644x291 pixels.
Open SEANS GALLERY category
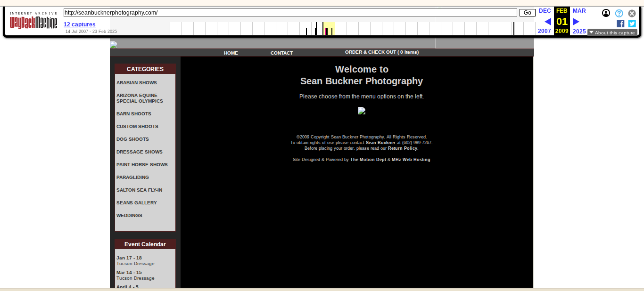pyautogui.click(x=137, y=202)
